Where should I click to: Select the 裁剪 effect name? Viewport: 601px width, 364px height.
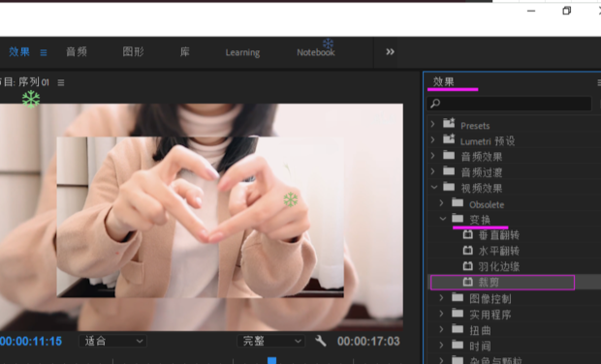click(x=489, y=283)
